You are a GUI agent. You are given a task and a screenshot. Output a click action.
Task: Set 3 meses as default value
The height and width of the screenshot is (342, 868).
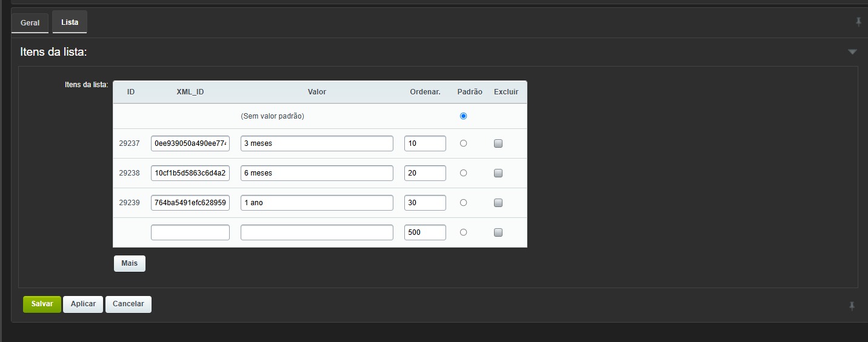pyautogui.click(x=464, y=143)
